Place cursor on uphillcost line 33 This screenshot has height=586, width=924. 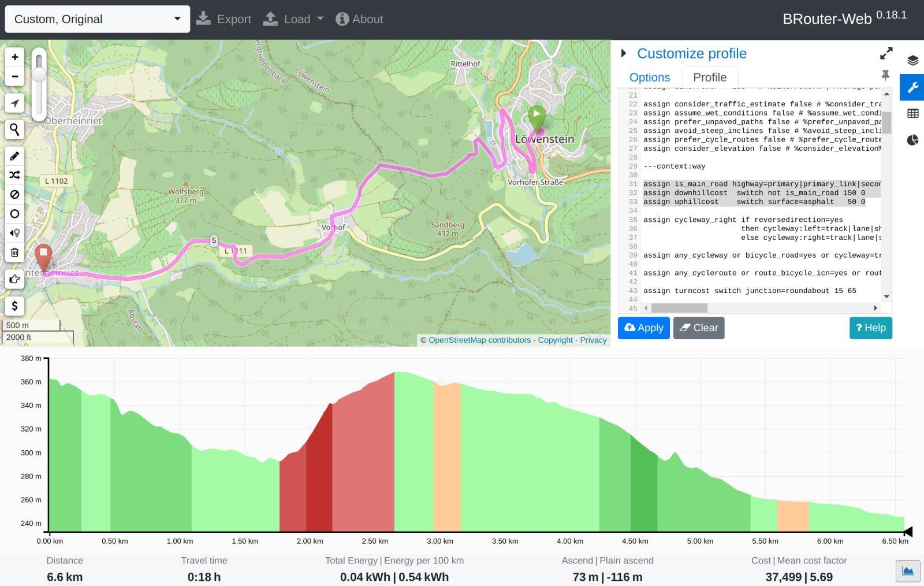click(754, 202)
